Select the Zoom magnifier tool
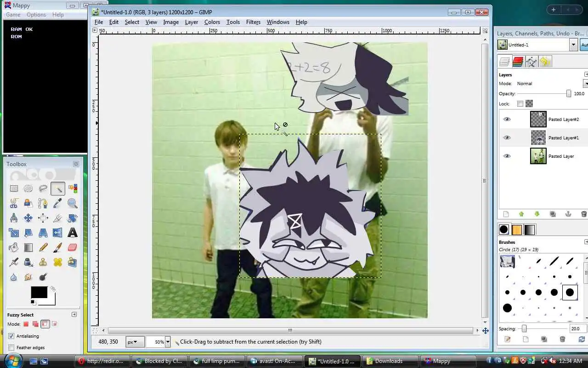Screen dimensions: 588x368 coord(73,203)
